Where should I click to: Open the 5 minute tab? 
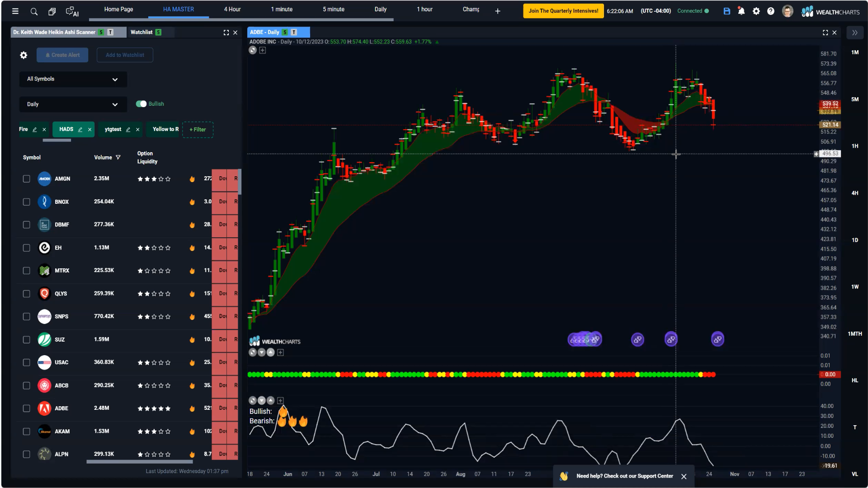click(x=334, y=9)
